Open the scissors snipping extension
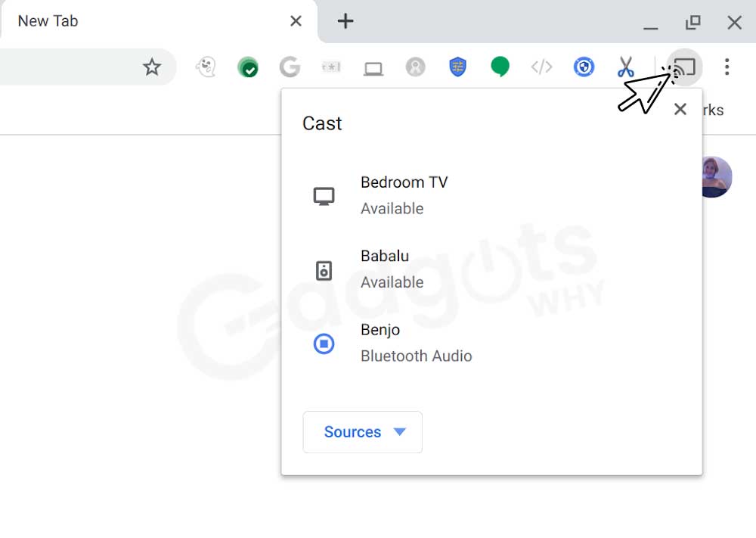Viewport: 756px width, 538px height. (625, 67)
